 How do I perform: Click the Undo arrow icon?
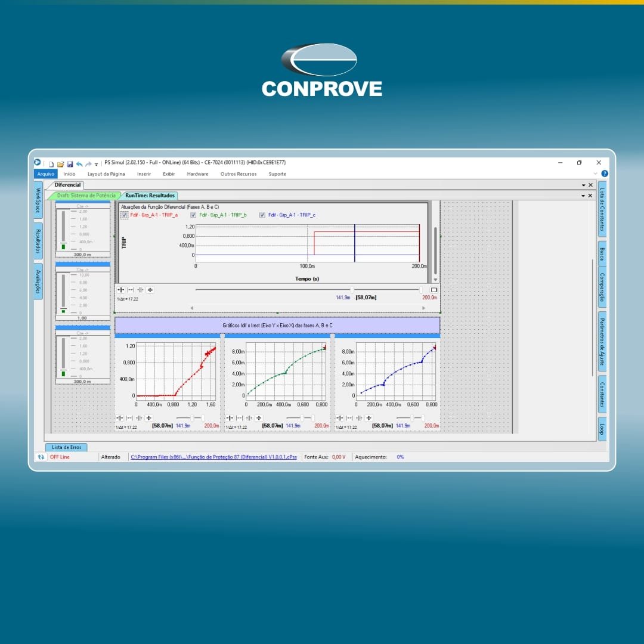[x=79, y=163]
